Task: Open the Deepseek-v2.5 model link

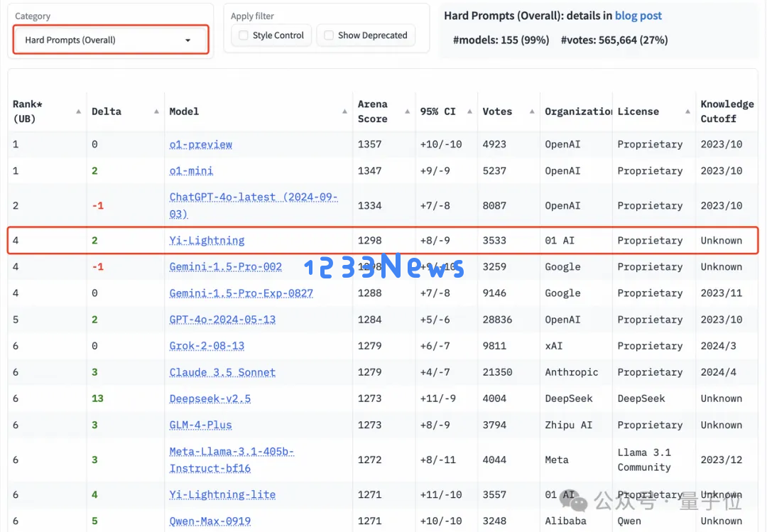Action: pyautogui.click(x=210, y=399)
